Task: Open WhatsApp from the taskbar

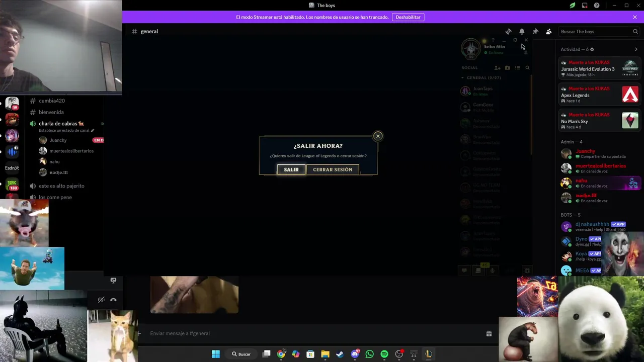Action: click(x=370, y=354)
